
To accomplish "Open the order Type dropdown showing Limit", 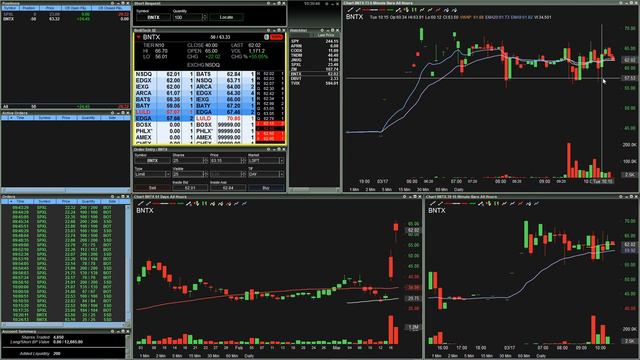I will point(168,174).
